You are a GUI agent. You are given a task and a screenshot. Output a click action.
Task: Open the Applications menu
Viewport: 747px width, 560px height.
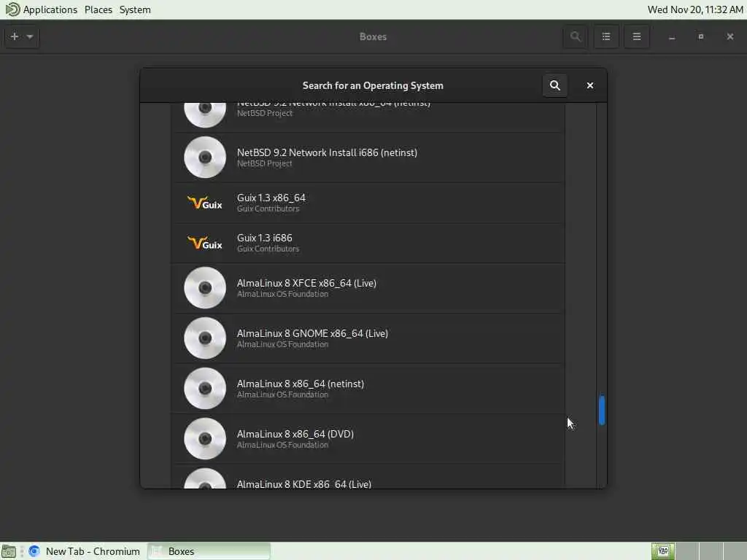50,9
